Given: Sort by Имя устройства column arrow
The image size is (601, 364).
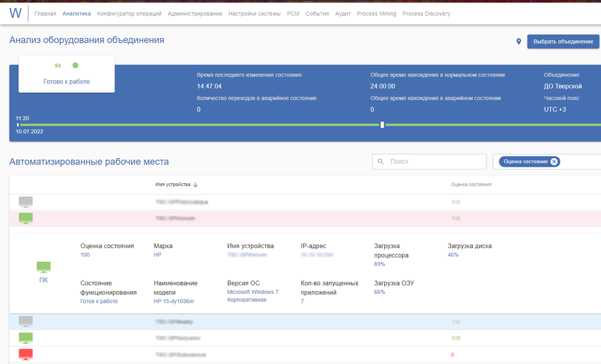Looking at the screenshot, I should pyautogui.click(x=196, y=185).
